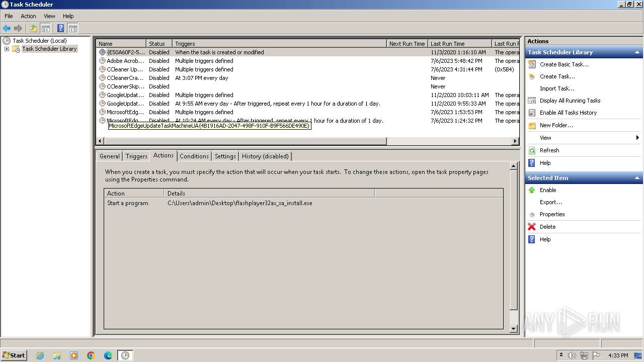Click the Enable All Tasks History icon
Screen dimensions: 644x362
(x=532, y=113)
